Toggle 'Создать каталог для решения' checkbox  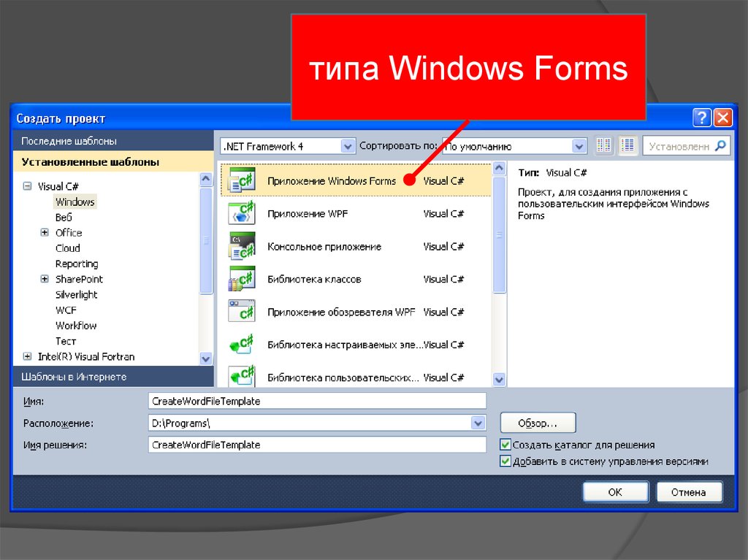pyautogui.click(x=505, y=445)
